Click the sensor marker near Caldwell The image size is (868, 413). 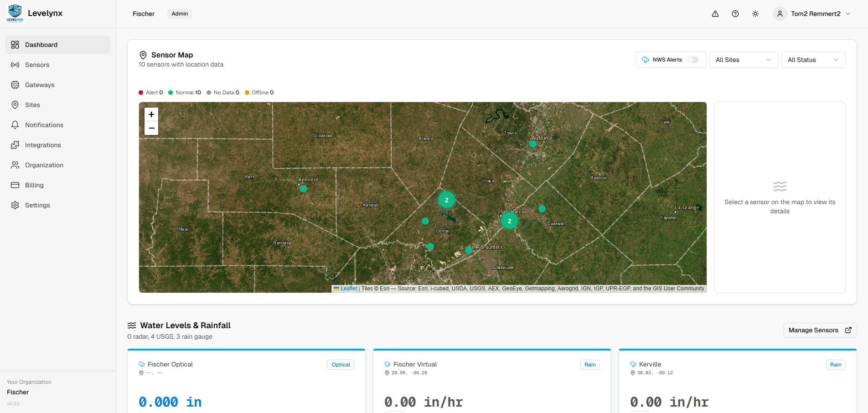pos(542,209)
